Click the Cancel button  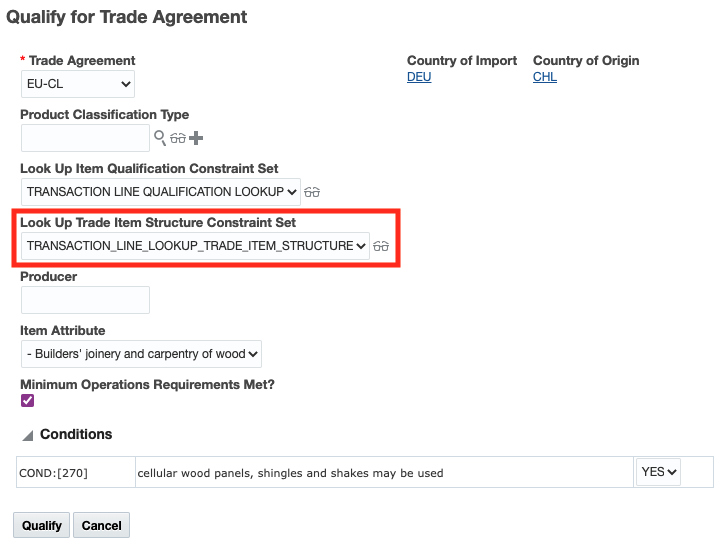pyautogui.click(x=101, y=525)
